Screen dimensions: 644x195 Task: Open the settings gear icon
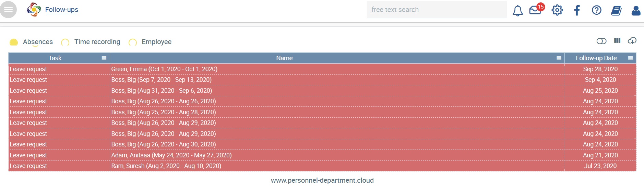tap(557, 10)
